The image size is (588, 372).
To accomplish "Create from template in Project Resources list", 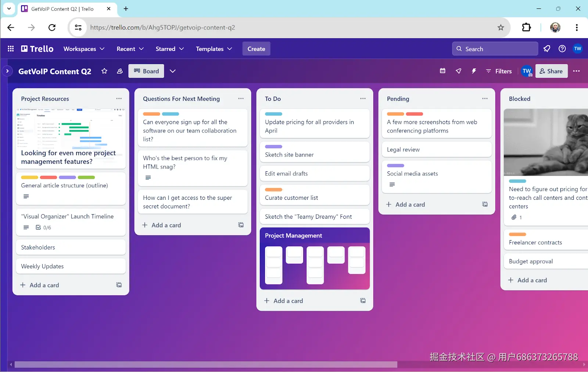I will tap(119, 285).
